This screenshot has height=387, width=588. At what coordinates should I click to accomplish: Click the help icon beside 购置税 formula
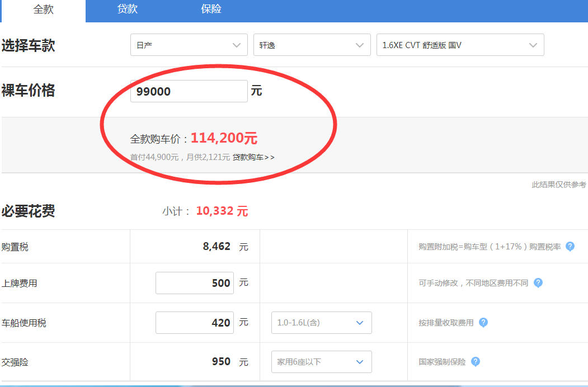tap(570, 247)
